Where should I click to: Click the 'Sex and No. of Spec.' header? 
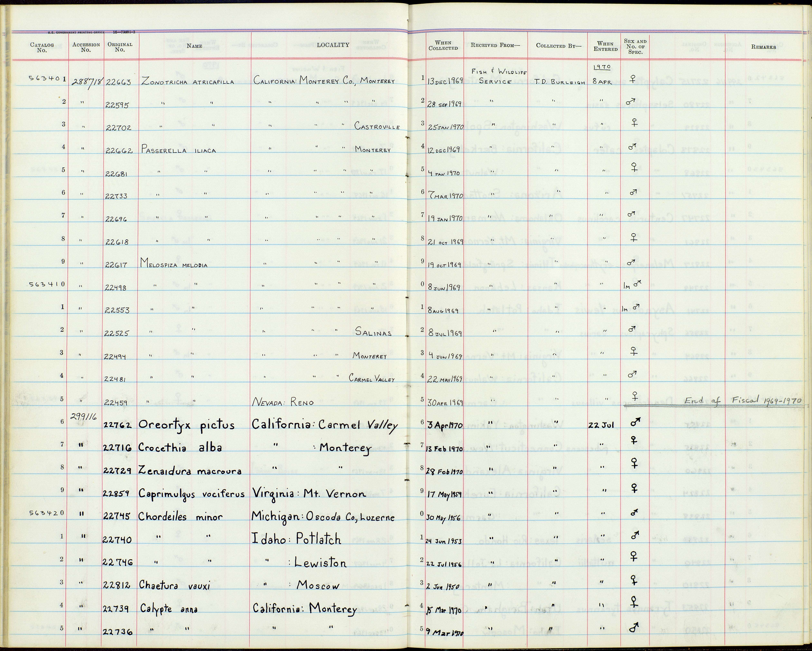635,47
